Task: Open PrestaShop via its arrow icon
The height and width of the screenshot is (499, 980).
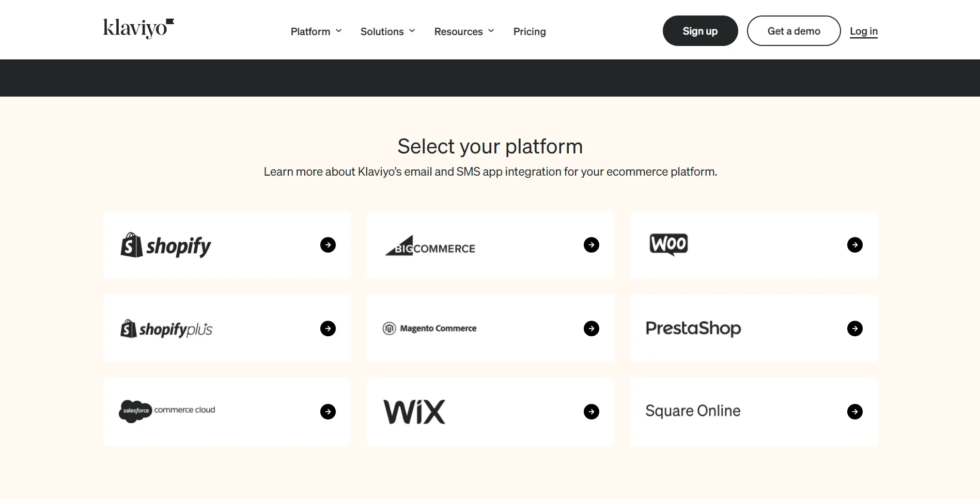Action: (x=854, y=329)
